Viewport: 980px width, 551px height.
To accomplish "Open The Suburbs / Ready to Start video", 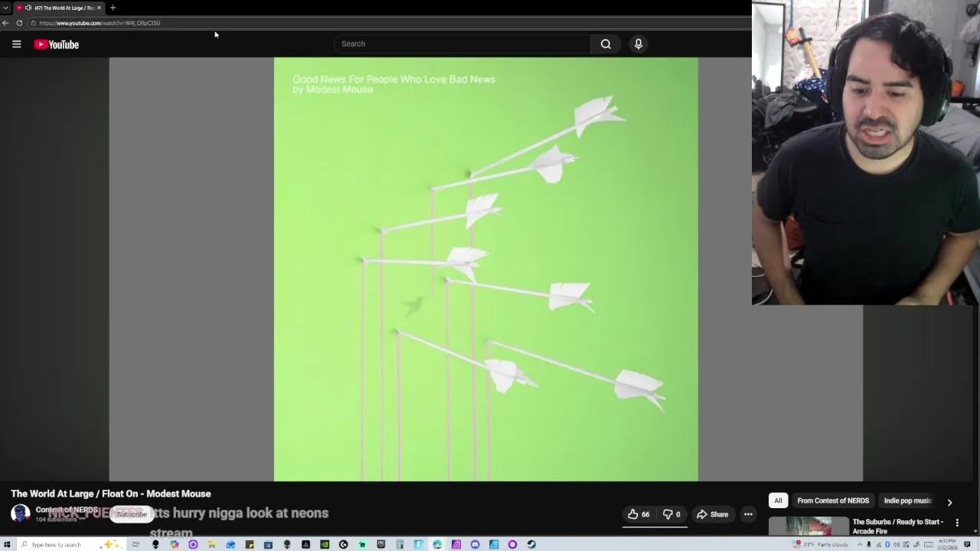I will pyautogui.click(x=897, y=527).
